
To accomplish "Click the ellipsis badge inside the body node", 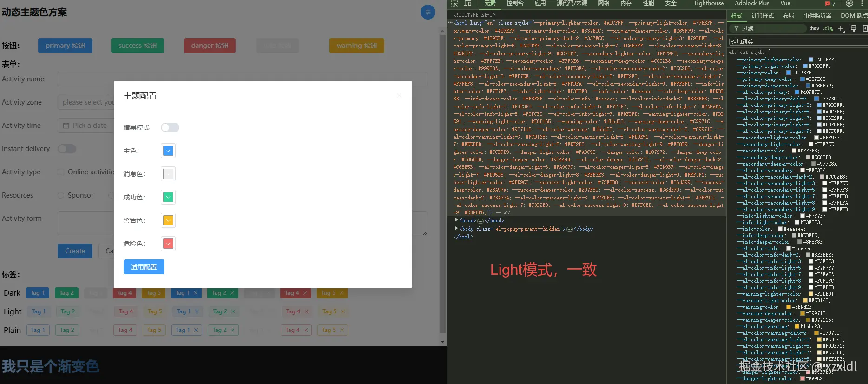I will [570, 229].
